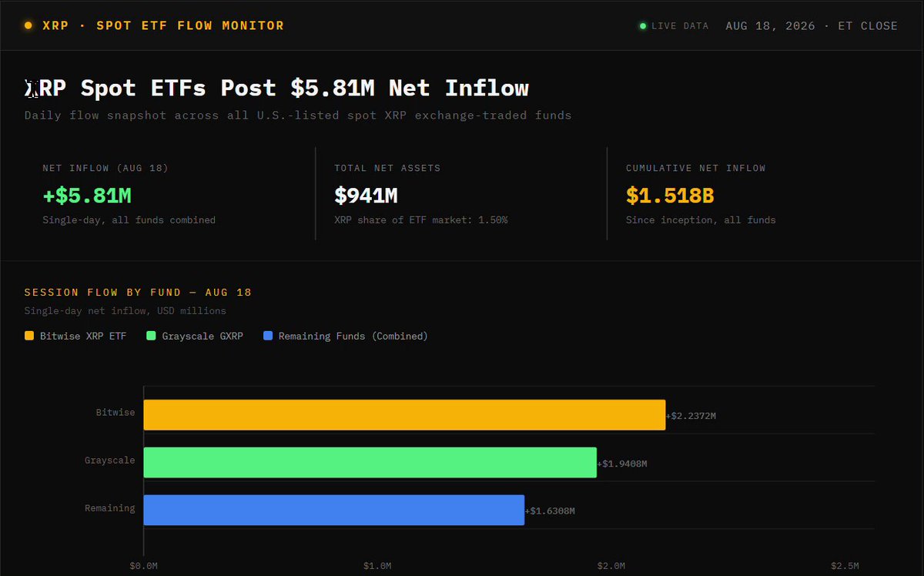This screenshot has height=576, width=924.
Task: Toggle the Remaining Funds (Combined) legend label
Action: (353, 337)
